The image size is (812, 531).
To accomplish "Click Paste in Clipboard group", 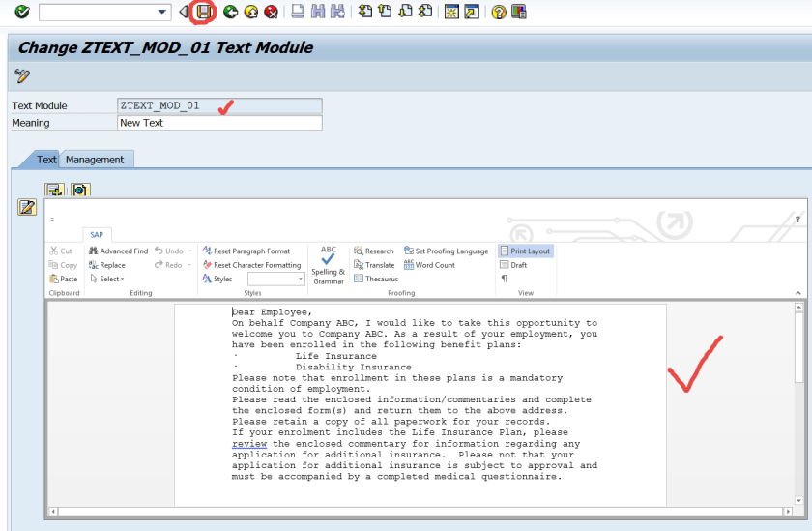I will [64, 279].
